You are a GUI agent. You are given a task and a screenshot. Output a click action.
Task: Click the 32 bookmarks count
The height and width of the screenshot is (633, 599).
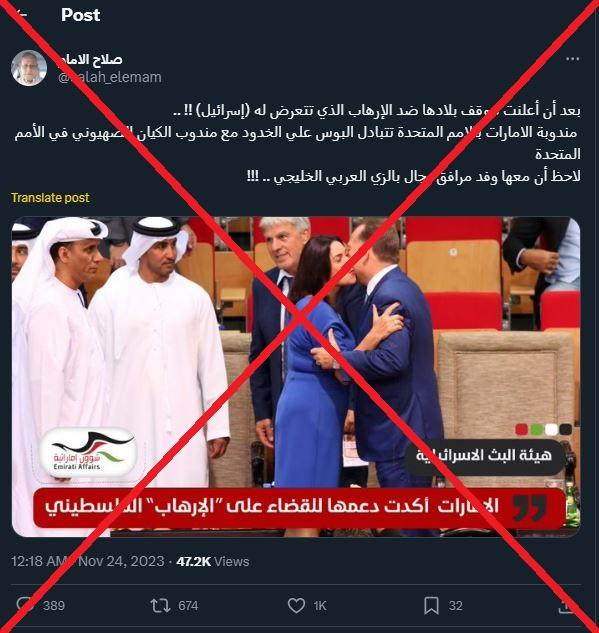coord(455,606)
